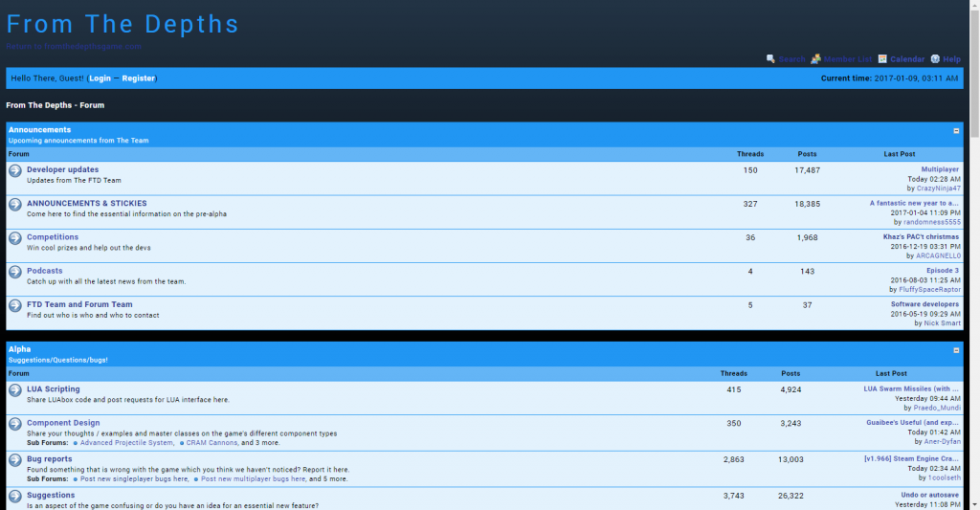Click the Search magnifier icon in top menu
The width and height of the screenshot is (980, 510).
tap(770, 58)
